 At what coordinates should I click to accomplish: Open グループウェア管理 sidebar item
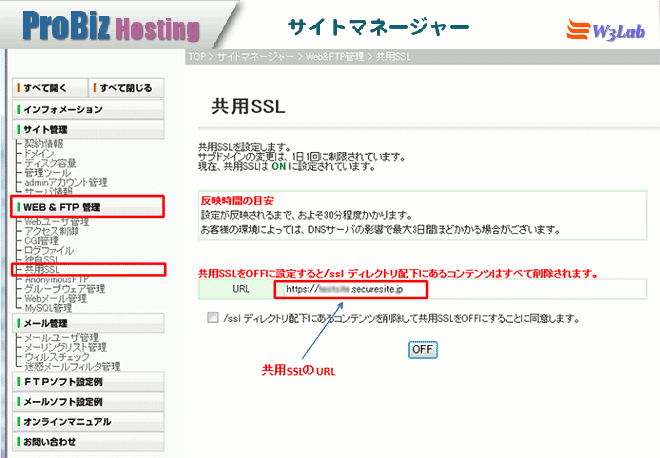(x=64, y=289)
